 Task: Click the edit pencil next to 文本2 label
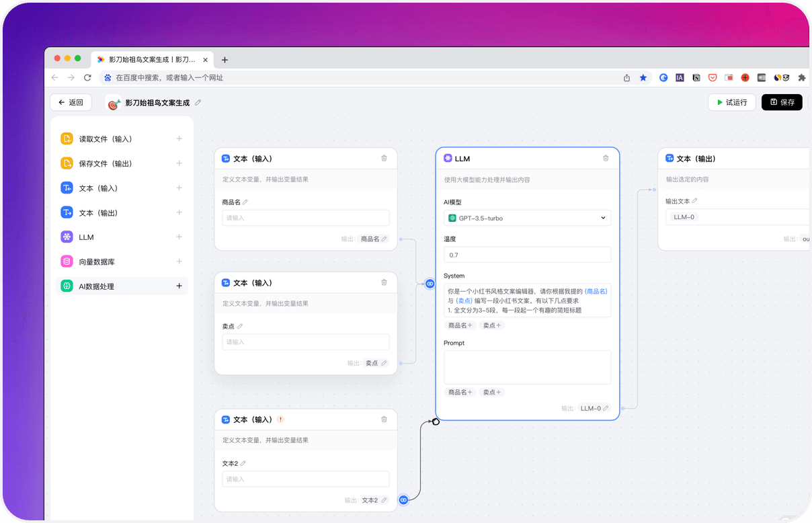243,463
